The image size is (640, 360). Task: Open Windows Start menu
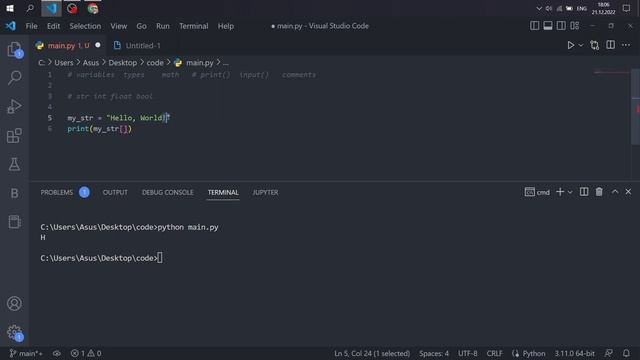coord(10,8)
